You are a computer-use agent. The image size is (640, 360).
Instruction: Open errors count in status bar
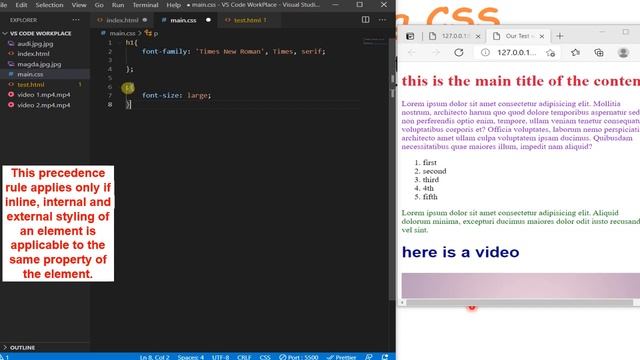pos(5,357)
